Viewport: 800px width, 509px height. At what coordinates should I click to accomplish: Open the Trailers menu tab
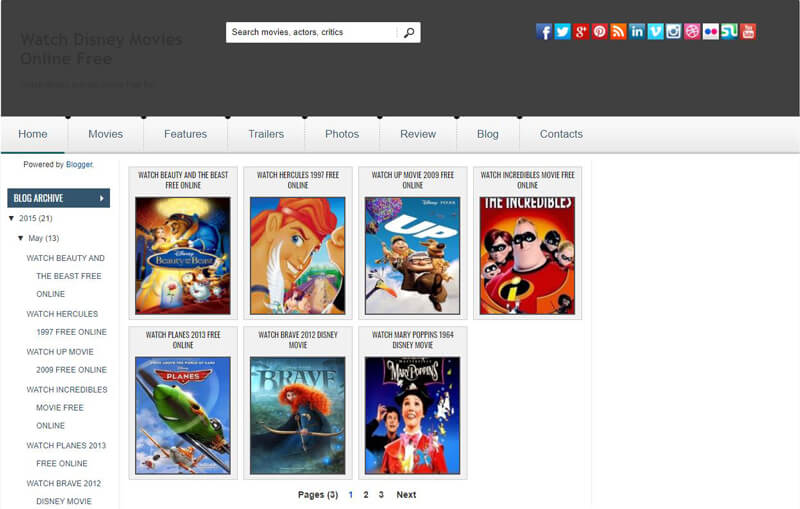266,134
